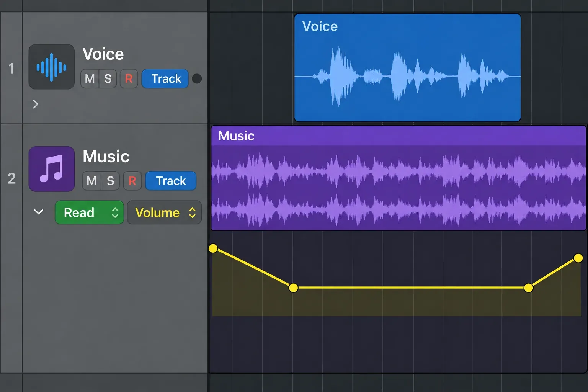Viewport: 588px width, 392px height.
Task: Open the Volume automation parameter dropdown
Action: pyautogui.click(x=164, y=212)
